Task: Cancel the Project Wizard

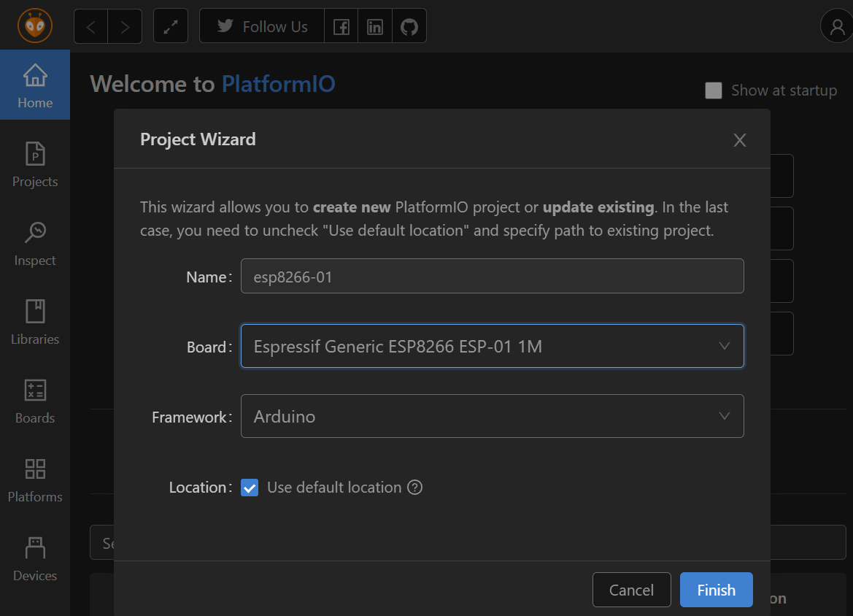Action: pos(632,590)
